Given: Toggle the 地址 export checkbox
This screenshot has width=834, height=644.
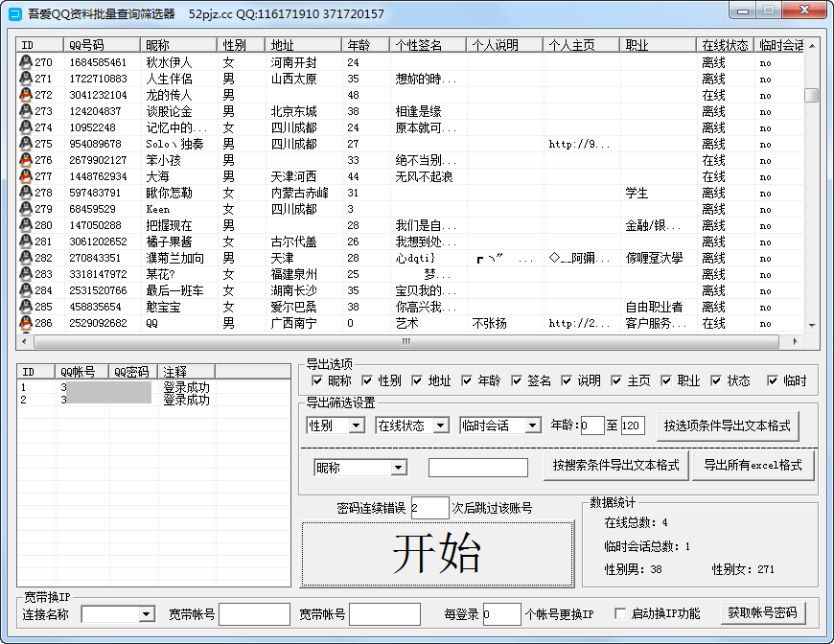Looking at the screenshot, I should pos(417,380).
